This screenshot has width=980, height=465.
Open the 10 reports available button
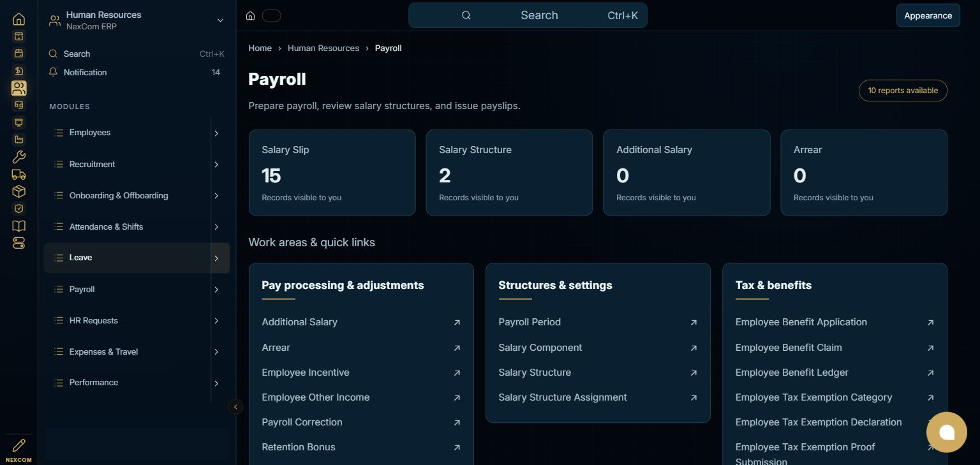click(x=903, y=91)
